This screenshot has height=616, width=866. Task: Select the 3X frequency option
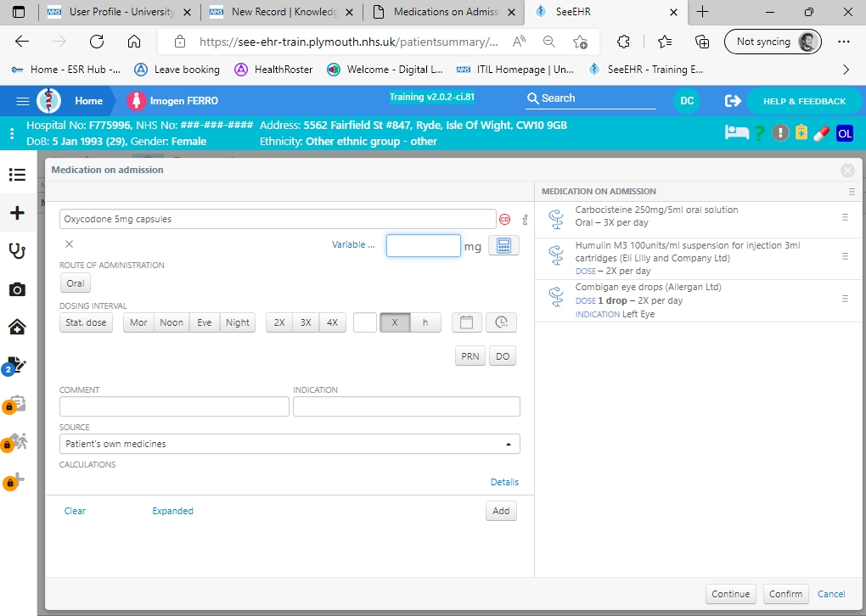click(306, 322)
